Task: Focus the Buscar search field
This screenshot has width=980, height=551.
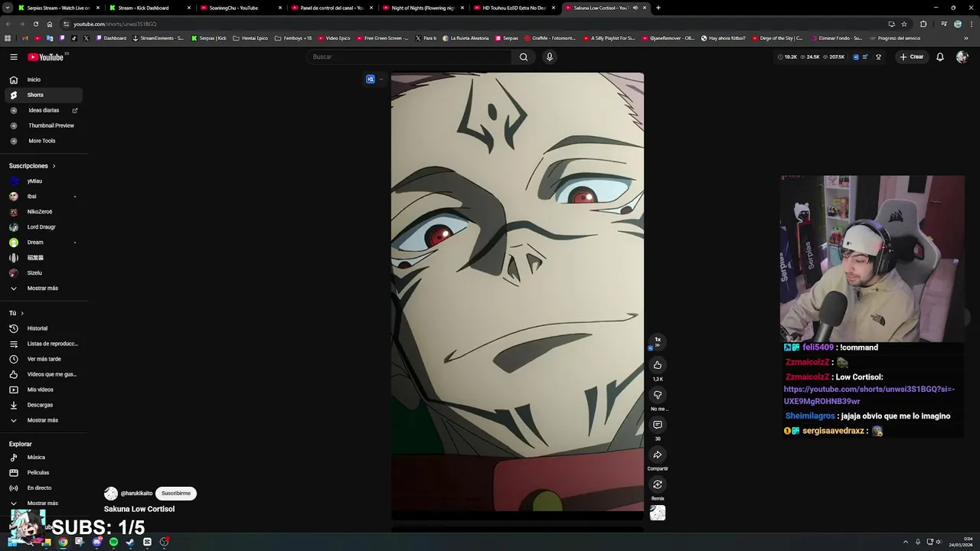Action: click(410, 57)
